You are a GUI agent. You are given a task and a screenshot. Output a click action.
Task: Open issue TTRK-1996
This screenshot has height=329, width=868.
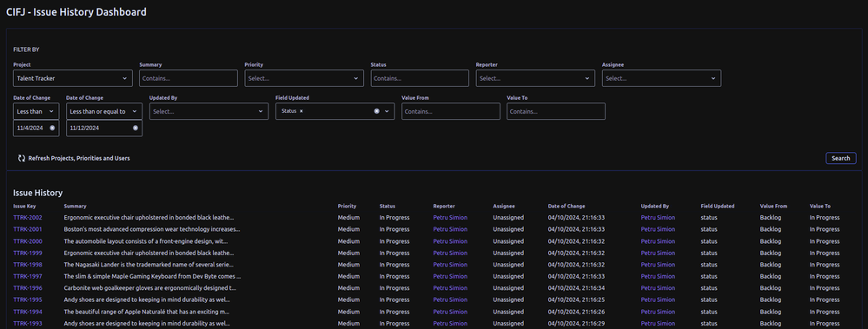[28, 288]
